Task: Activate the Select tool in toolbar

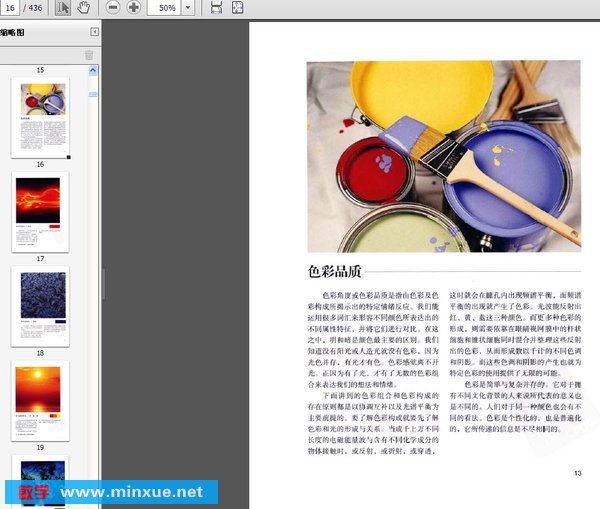Action: tap(63, 8)
